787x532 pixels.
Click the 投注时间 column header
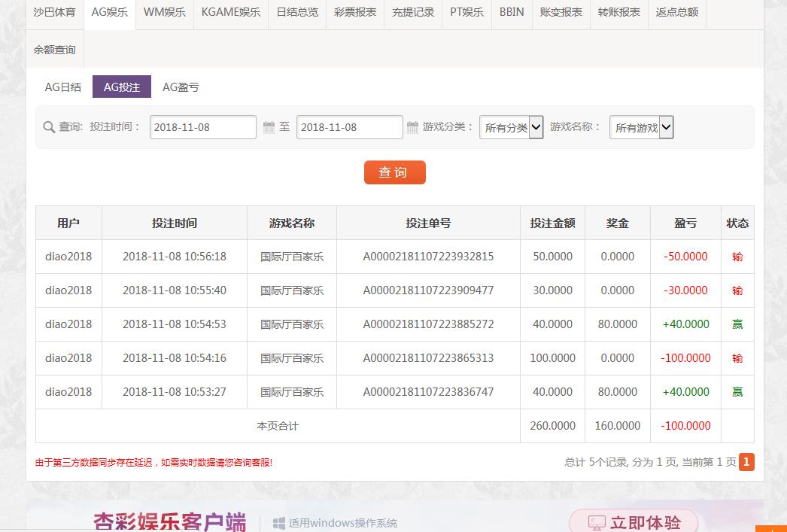174,223
